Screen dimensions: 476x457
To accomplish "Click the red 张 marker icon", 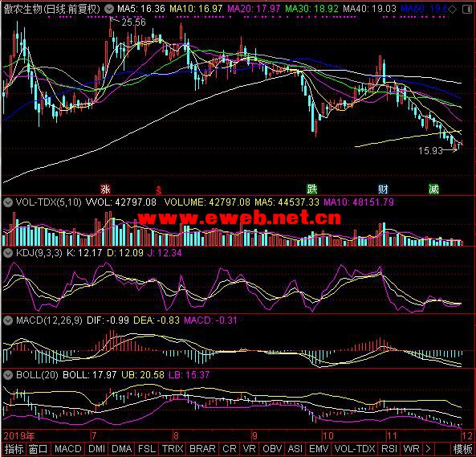I will 105,190.
